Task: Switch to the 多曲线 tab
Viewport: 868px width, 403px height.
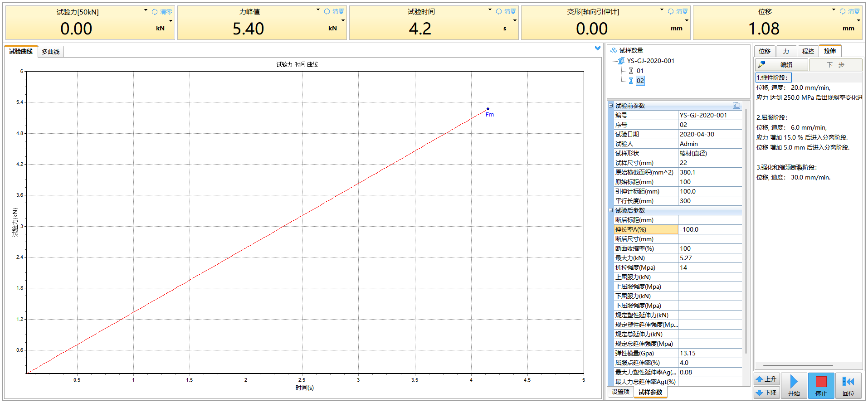Action: [51, 52]
